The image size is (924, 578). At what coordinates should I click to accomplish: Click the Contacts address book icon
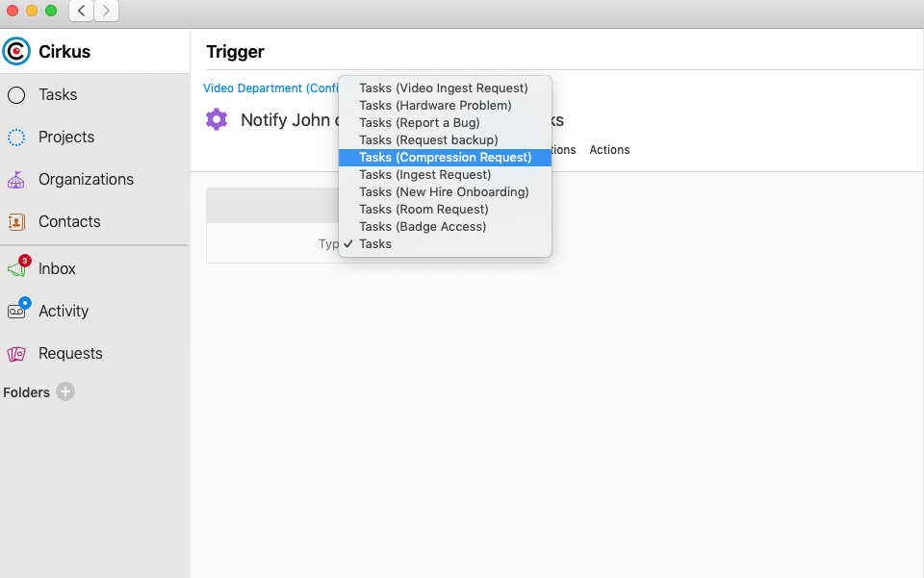(15, 221)
